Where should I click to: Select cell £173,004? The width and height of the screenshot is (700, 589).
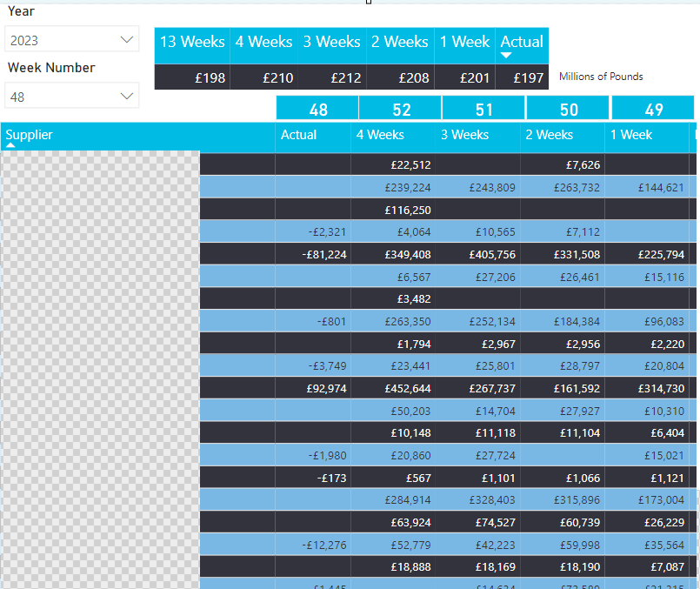661,499
